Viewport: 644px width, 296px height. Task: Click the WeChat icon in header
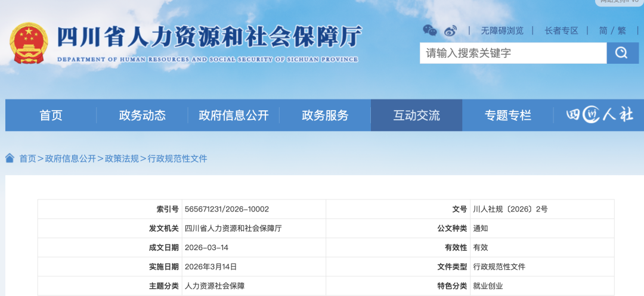click(429, 30)
